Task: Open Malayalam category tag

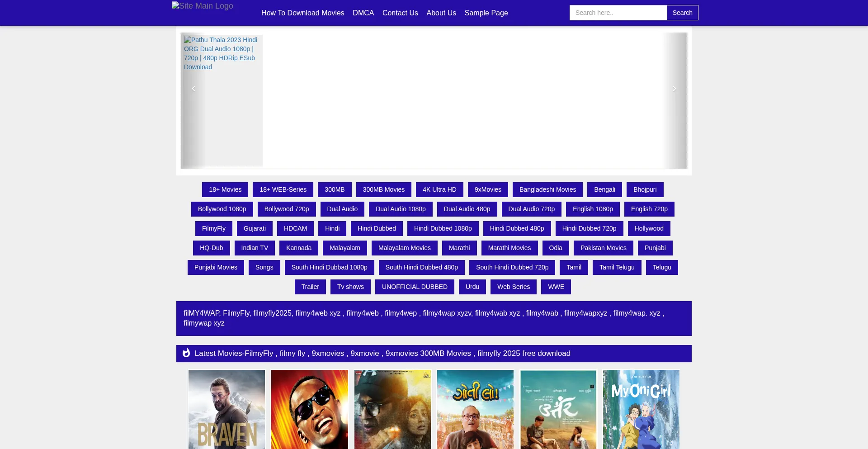Action: [x=345, y=248]
